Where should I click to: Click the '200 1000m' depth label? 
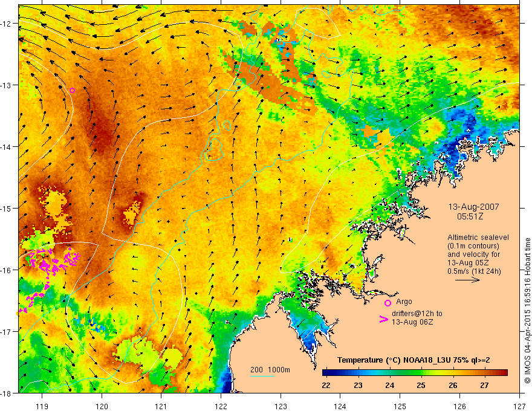270,370
